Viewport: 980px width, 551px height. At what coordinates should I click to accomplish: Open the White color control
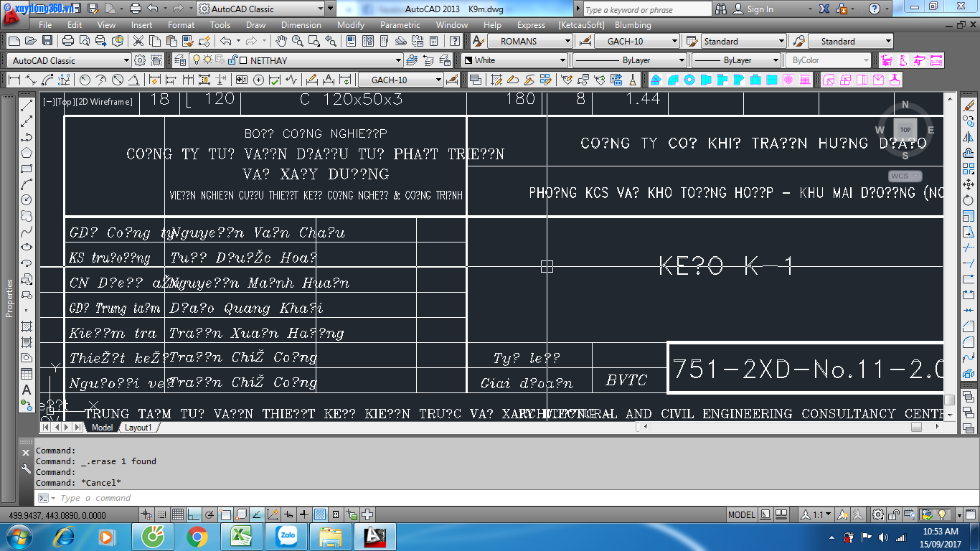pyautogui.click(x=563, y=60)
